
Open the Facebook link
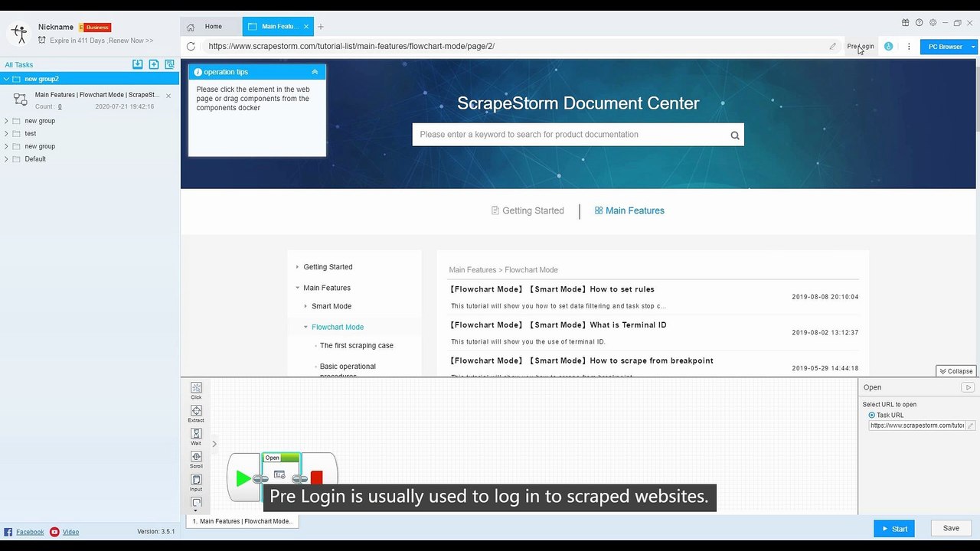click(x=30, y=532)
